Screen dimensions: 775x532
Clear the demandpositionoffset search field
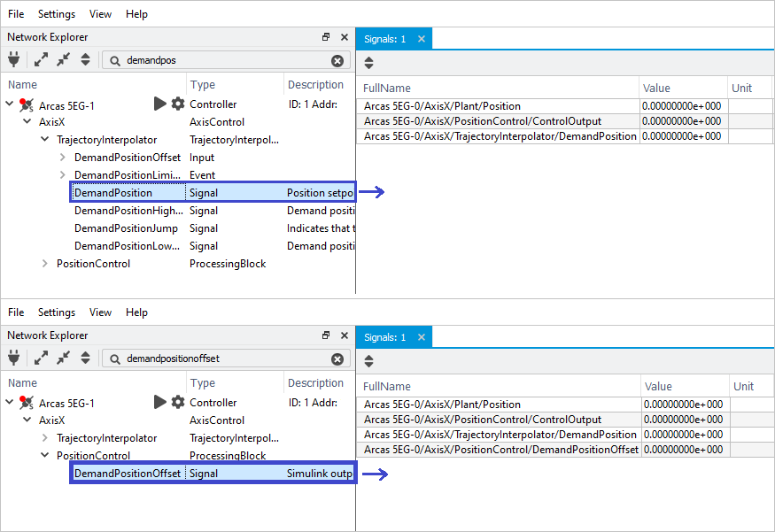click(337, 359)
